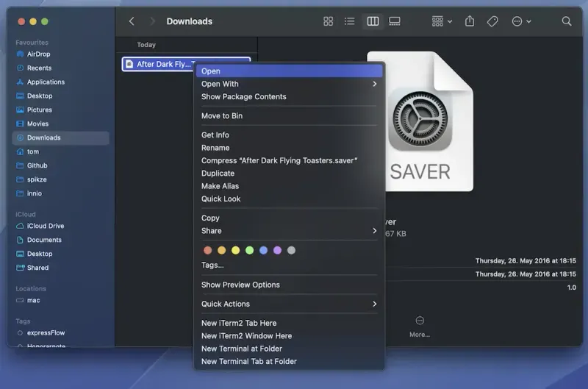Choose Rename from the context menu
This screenshot has width=588, height=389.
pos(289,147)
